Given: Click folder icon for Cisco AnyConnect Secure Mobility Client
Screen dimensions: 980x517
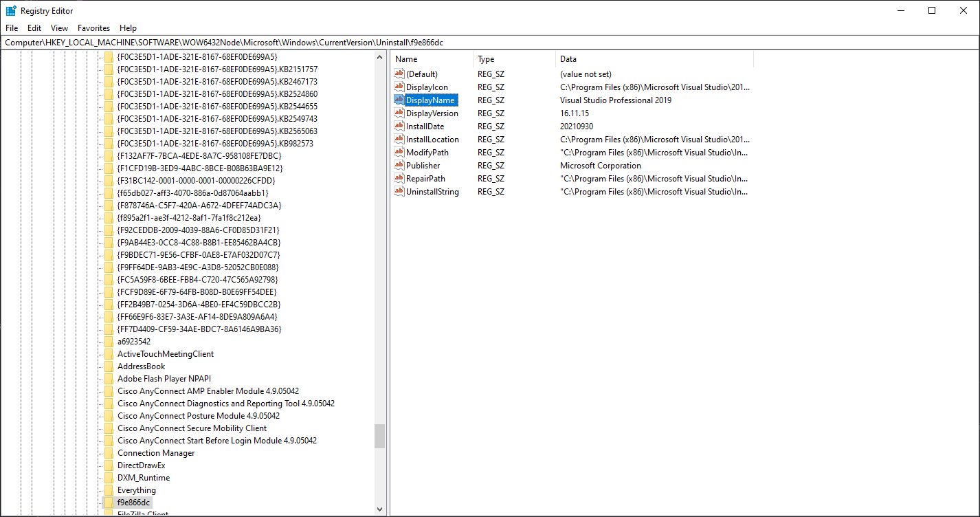Looking at the screenshot, I should (109, 428).
